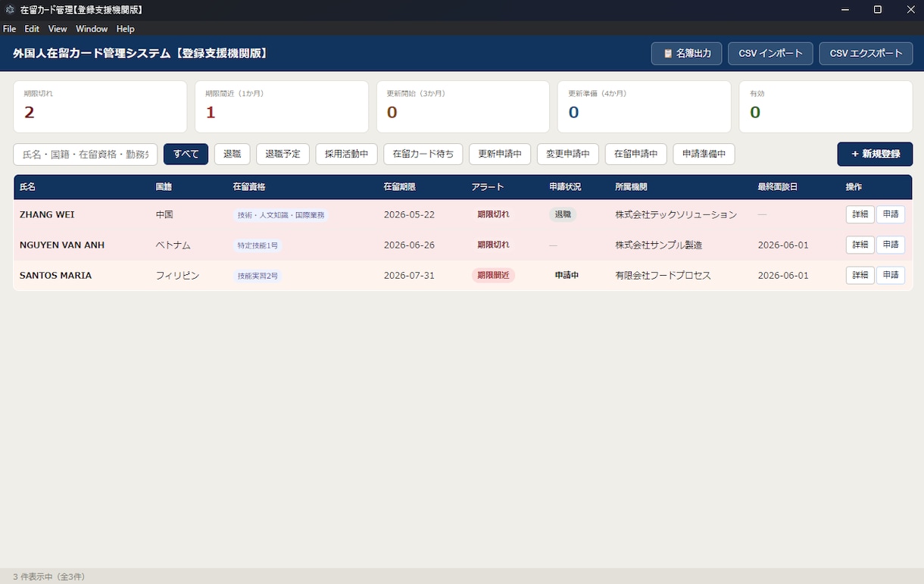
Task: Select the 更新申請中 filter chip
Action: pyautogui.click(x=500, y=154)
